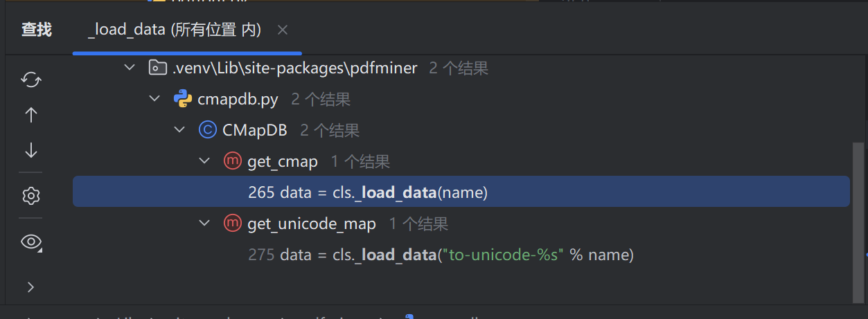Collapse the get_cmap method node

point(204,161)
